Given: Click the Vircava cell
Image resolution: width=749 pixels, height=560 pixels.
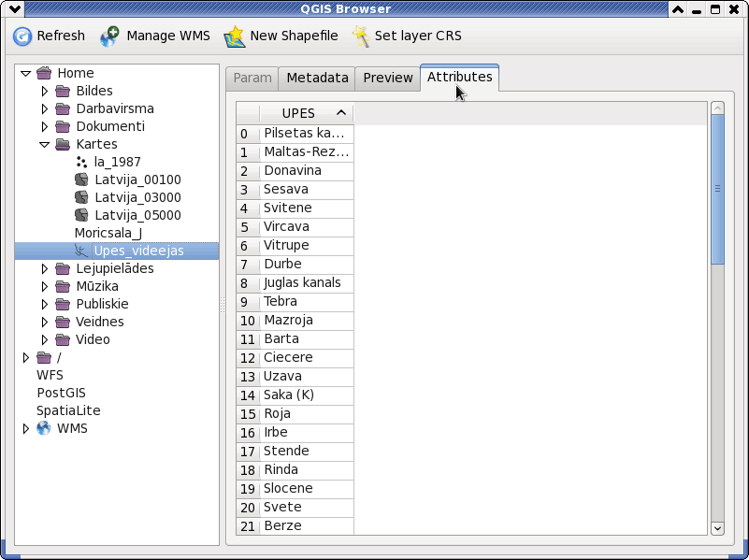Looking at the screenshot, I should 307,227.
